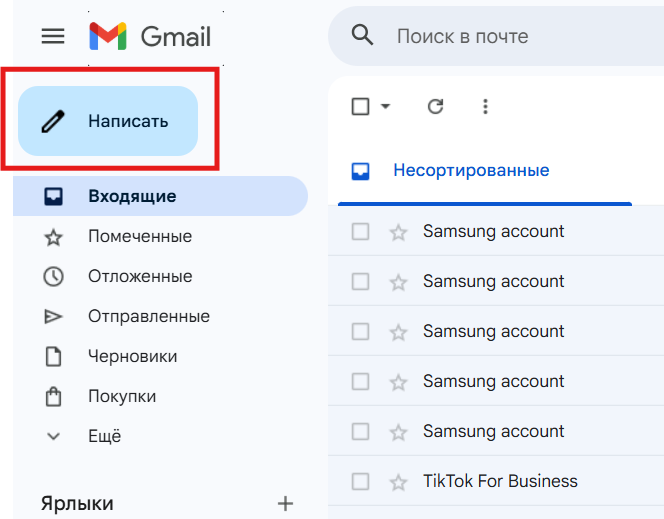The width and height of the screenshot is (664, 519).
Task: Star the fourth Samsung account email
Action: (x=398, y=382)
